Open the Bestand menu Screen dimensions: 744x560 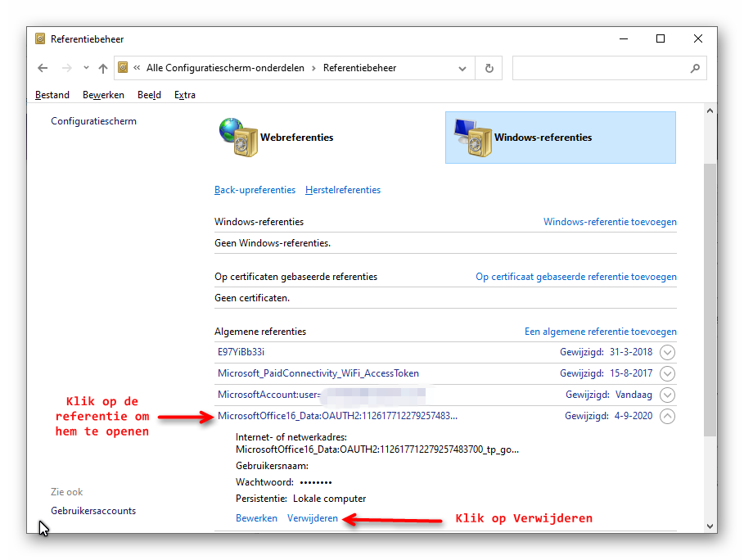(52, 95)
